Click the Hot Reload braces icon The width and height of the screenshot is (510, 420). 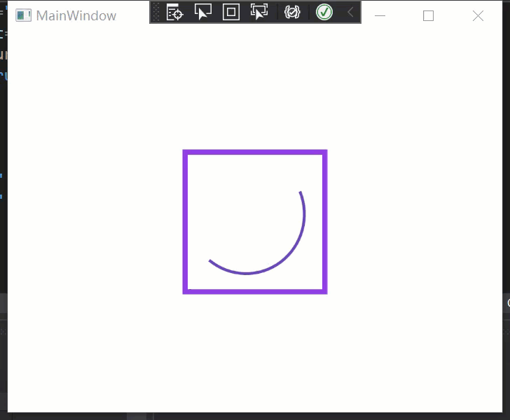(292, 13)
